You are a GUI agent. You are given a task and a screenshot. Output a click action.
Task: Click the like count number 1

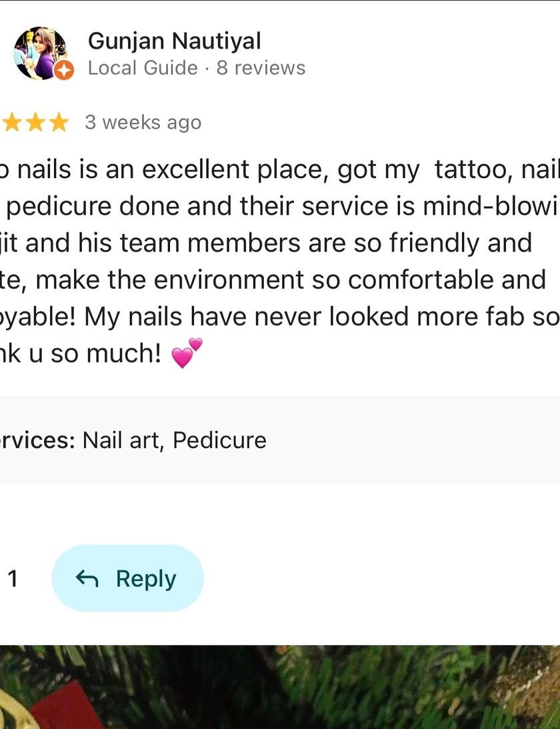pyautogui.click(x=13, y=579)
